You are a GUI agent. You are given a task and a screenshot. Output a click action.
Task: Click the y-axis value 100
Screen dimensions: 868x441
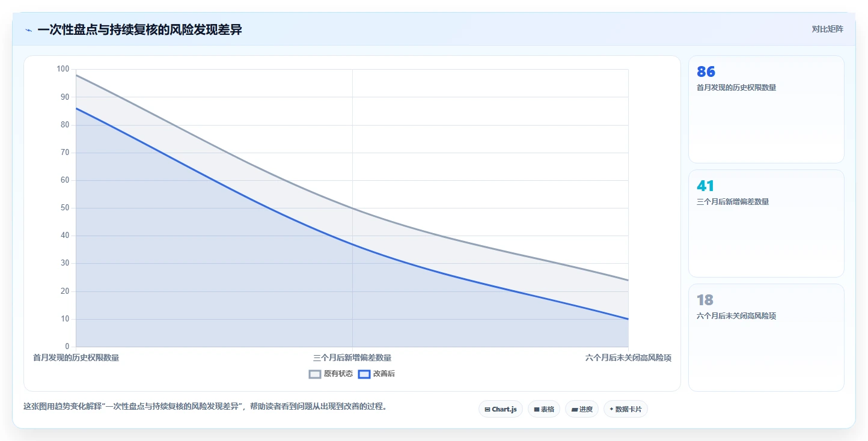63,69
